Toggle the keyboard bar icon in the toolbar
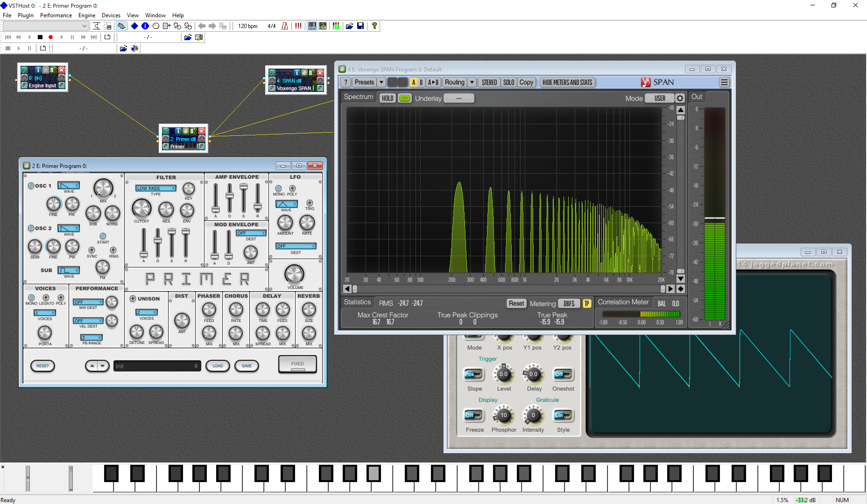Image resolution: width=867 pixels, height=504 pixels. [312, 26]
